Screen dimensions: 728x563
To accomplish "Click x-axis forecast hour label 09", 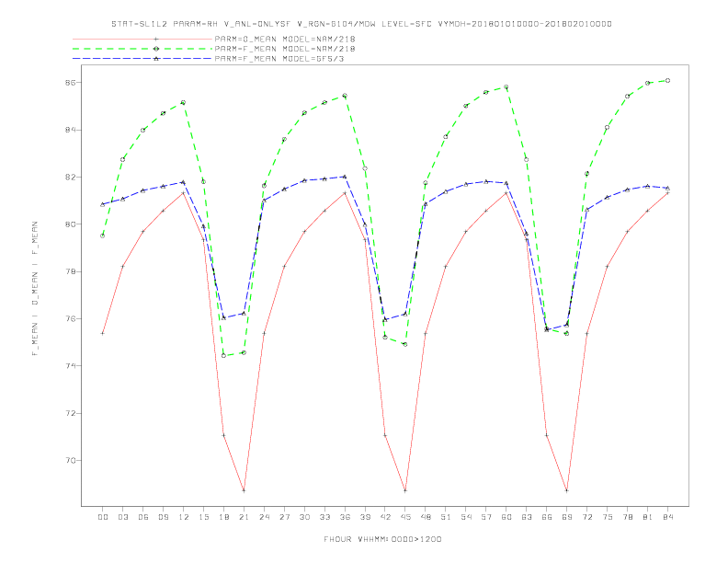I will [163, 517].
